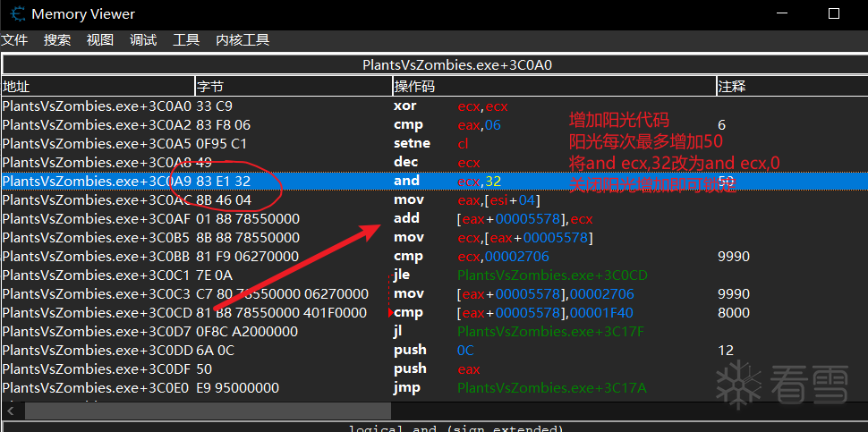Minimize the Memory Viewer window
This screenshot has height=432, width=868.
click(x=781, y=13)
